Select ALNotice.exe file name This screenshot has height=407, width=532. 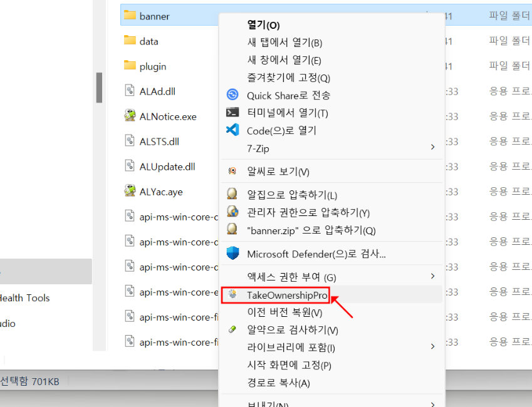pos(168,116)
